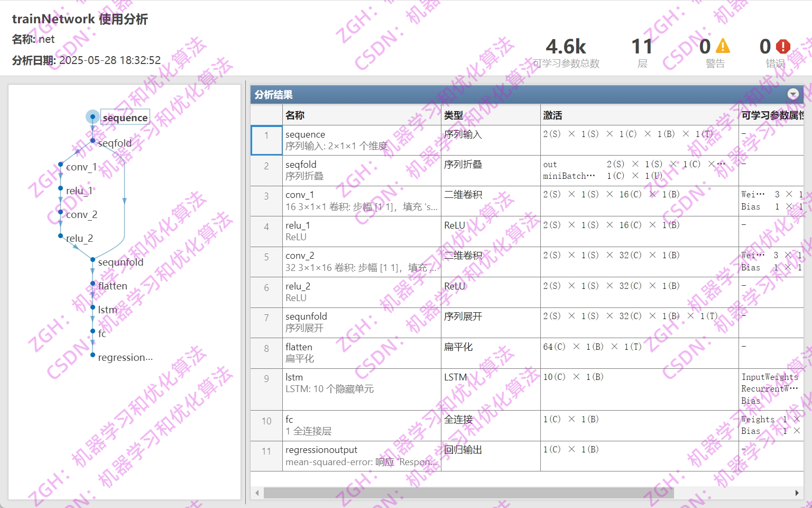Select the relu_2 row name cell
Image resolution: width=812 pixels, height=508 pixels.
pyautogui.click(x=362, y=292)
